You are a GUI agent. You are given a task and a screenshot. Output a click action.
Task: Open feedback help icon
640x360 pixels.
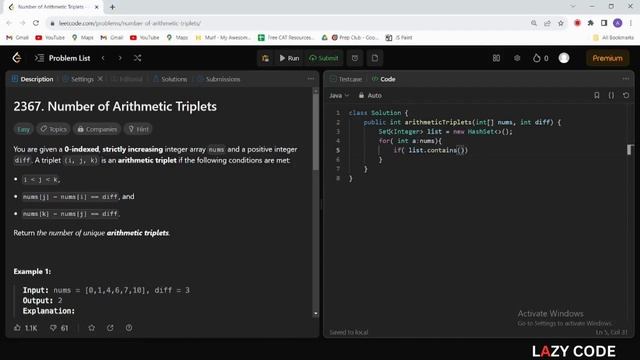point(129,328)
